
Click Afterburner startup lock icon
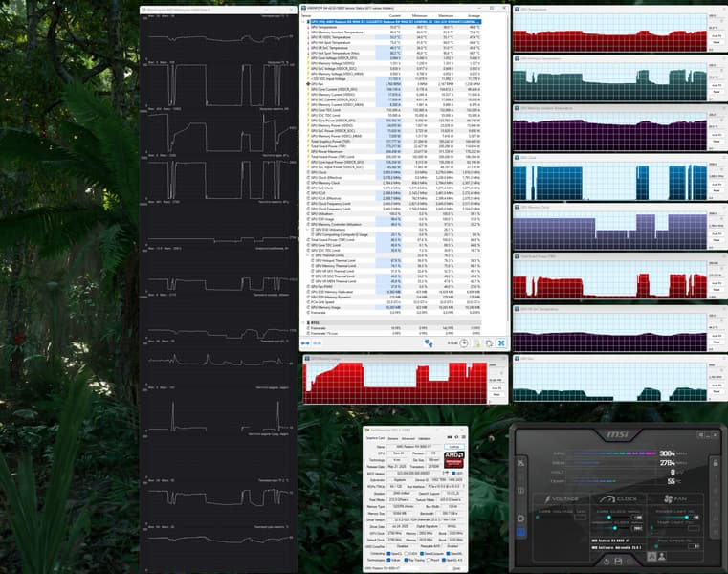716,463
